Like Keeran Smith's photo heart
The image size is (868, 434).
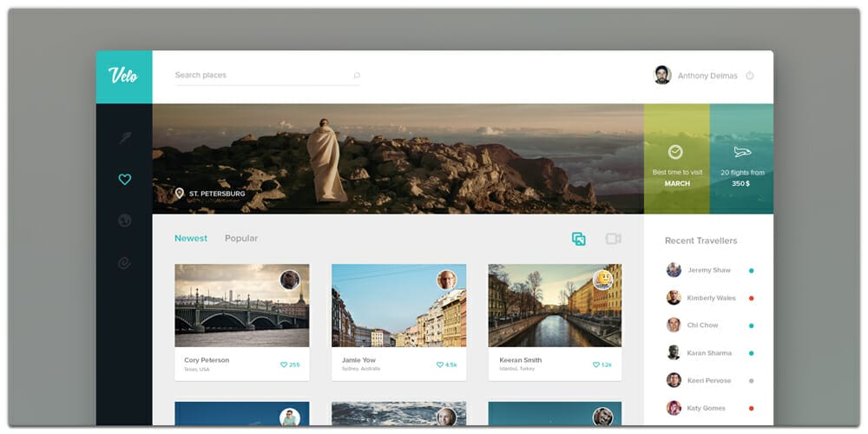pyautogui.click(x=596, y=365)
